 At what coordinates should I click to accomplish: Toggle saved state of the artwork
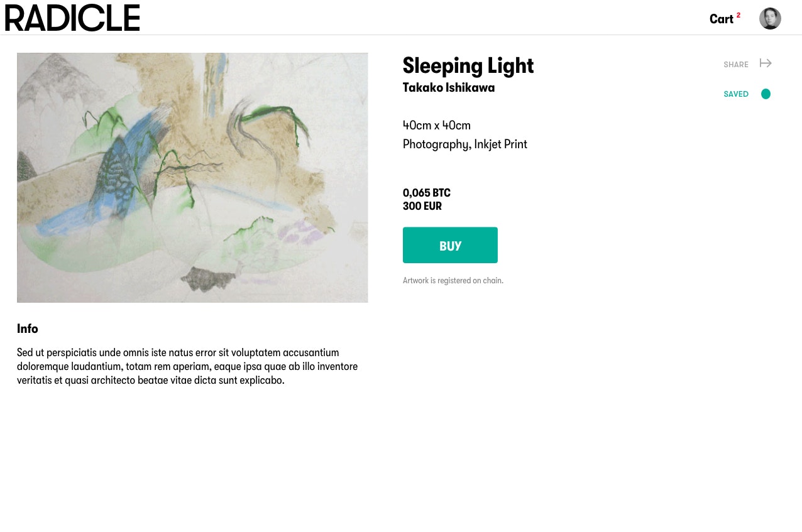click(766, 94)
